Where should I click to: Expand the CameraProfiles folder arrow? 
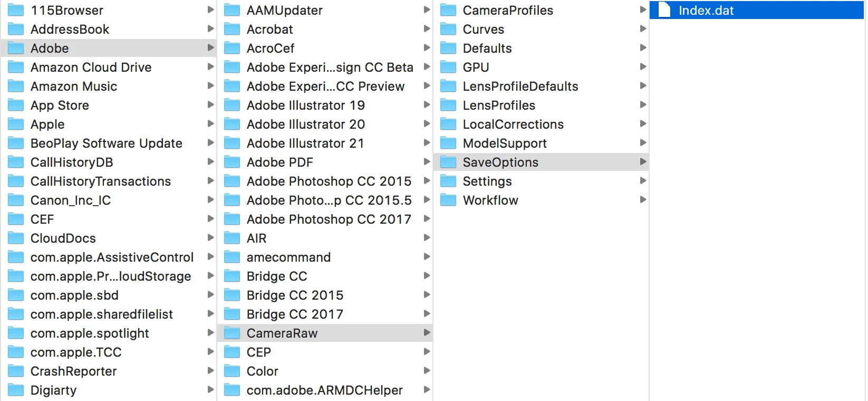pos(643,9)
